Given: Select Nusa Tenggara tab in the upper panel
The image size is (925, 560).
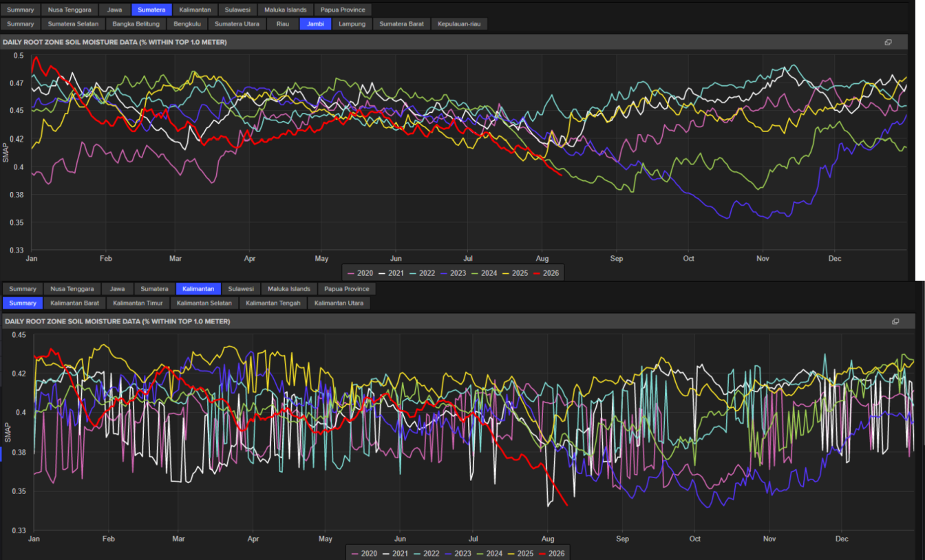Looking at the screenshot, I should click(70, 10).
